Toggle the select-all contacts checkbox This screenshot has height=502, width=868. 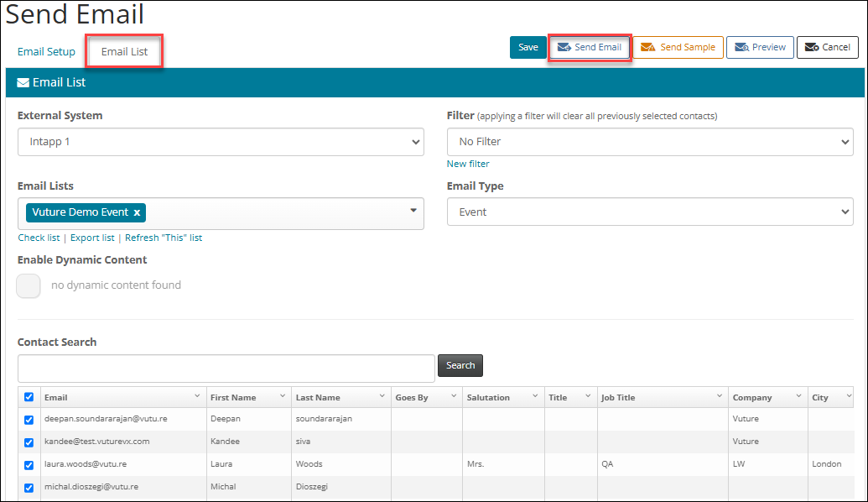click(x=29, y=396)
